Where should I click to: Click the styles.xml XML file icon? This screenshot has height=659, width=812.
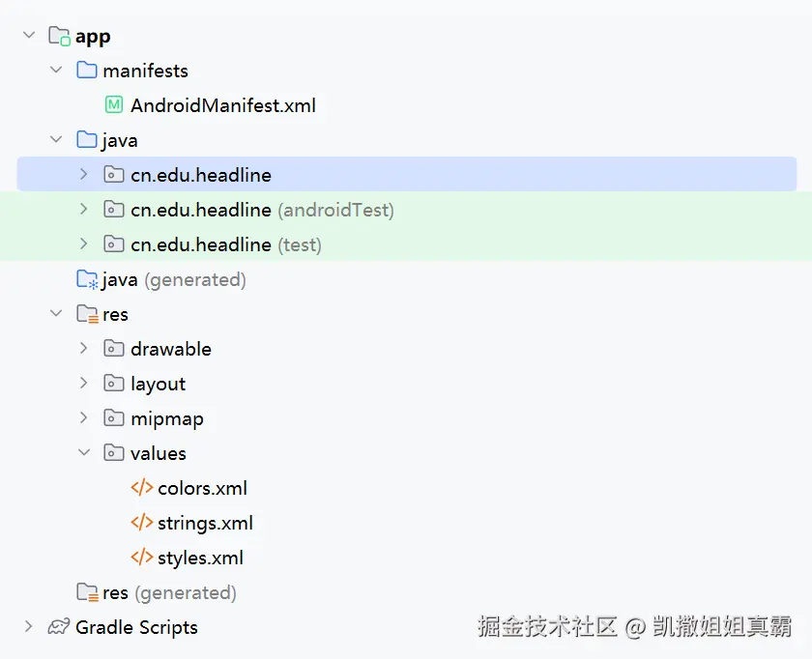point(141,558)
